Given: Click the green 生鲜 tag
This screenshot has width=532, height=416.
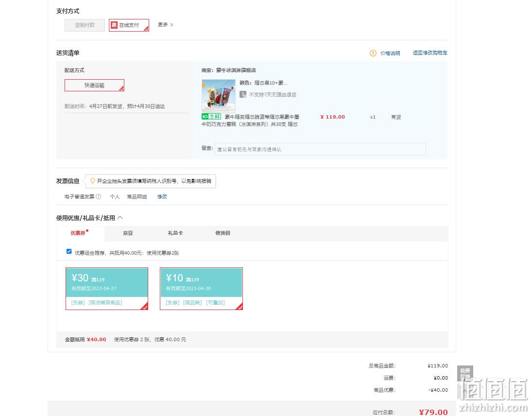Looking at the screenshot, I should [211, 117].
